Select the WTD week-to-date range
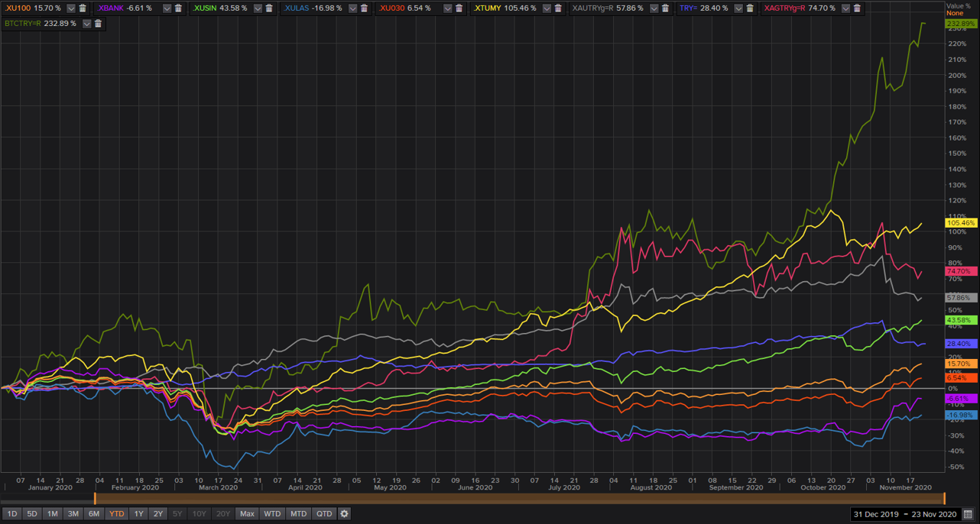The width and height of the screenshot is (980, 524). (x=272, y=514)
